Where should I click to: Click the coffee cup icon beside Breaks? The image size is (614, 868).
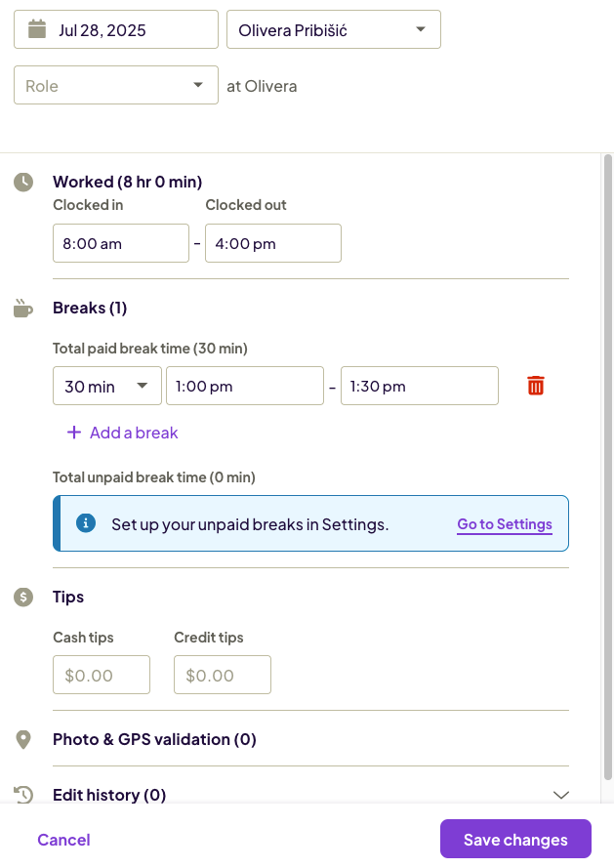pyautogui.click(x=23, y=307)
